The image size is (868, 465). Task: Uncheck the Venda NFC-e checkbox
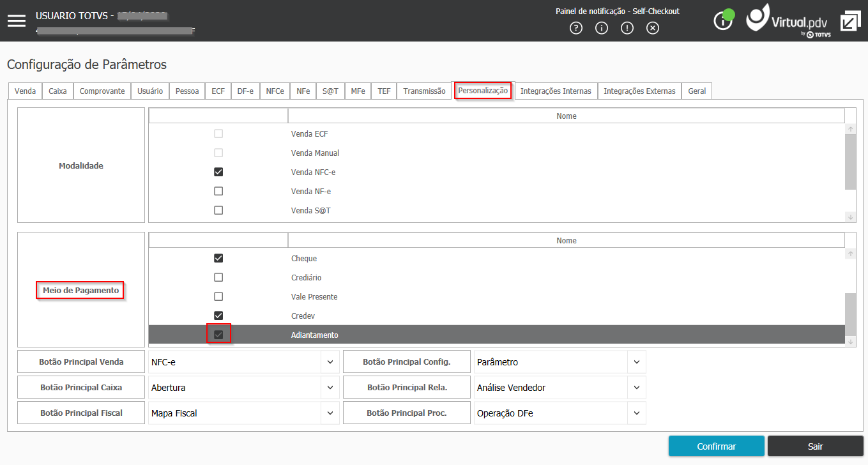pos(218,172)
